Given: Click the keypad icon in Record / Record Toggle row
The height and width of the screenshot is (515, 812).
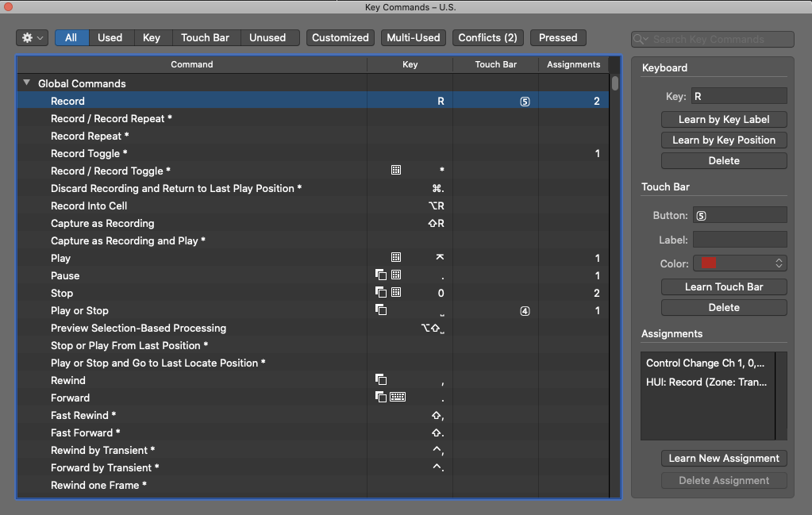Looking at the screenshot, I should 396,171.
